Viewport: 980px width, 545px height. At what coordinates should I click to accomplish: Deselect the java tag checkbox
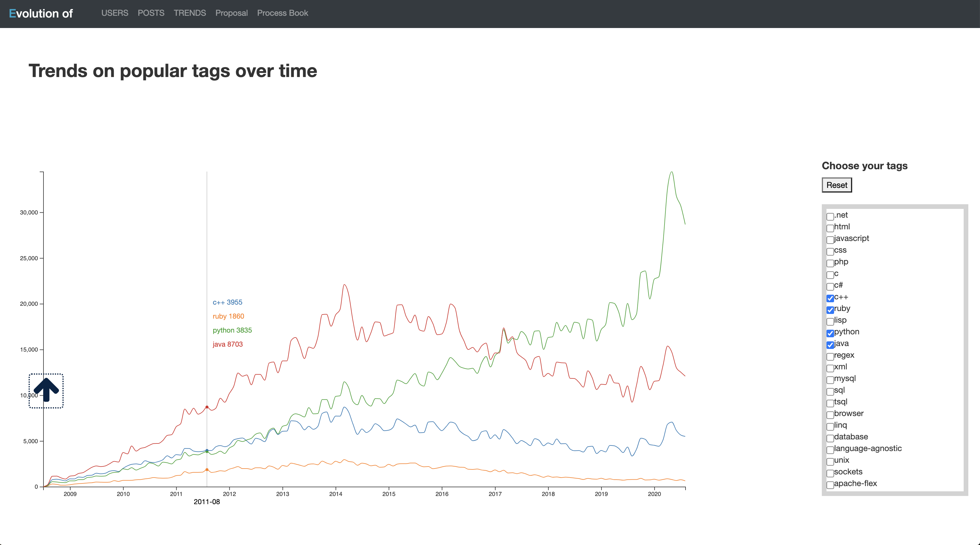[830, 345]
